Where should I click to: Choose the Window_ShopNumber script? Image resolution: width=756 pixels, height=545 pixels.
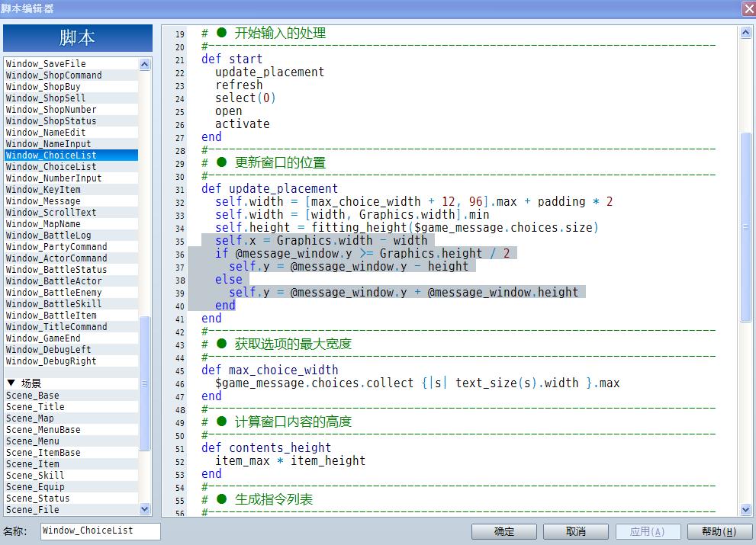click(x=72, y=110)
